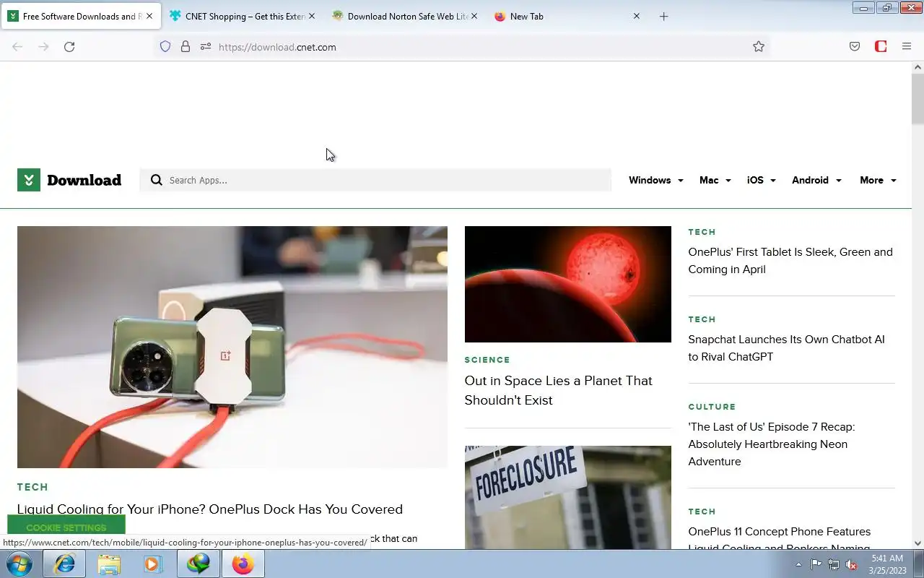Image resolution: width=924 pixels, height=578 pixels.
Task: Expand the Windows dropdown menu
Action: 655,180
